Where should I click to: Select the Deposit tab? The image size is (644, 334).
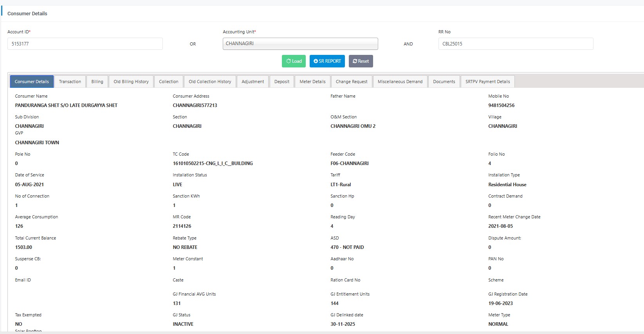282,82
